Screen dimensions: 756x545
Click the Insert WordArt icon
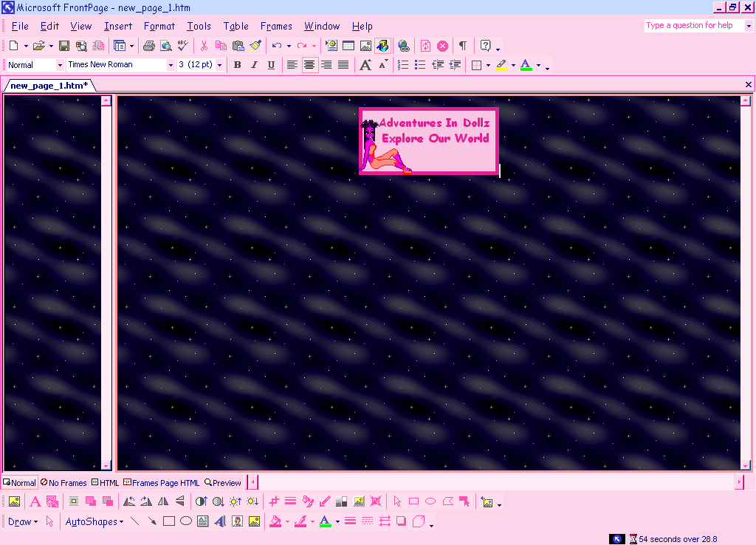(219, 521)
